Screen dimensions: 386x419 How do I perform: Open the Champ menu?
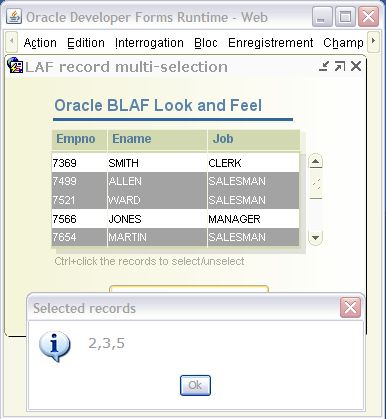click(343, 43)
